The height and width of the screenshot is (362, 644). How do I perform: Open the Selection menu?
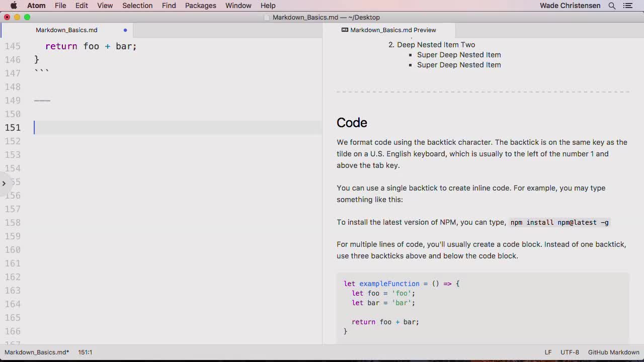coord(137,6)
